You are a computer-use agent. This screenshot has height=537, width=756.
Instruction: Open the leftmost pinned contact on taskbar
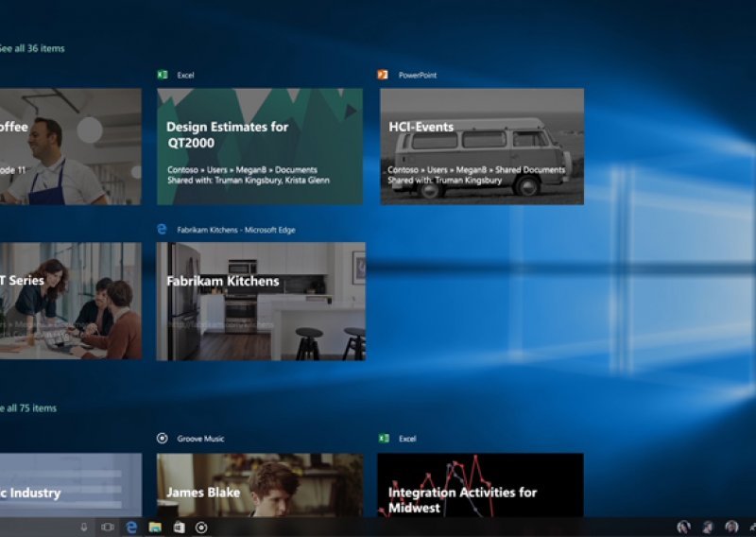(x=683, y=528)
